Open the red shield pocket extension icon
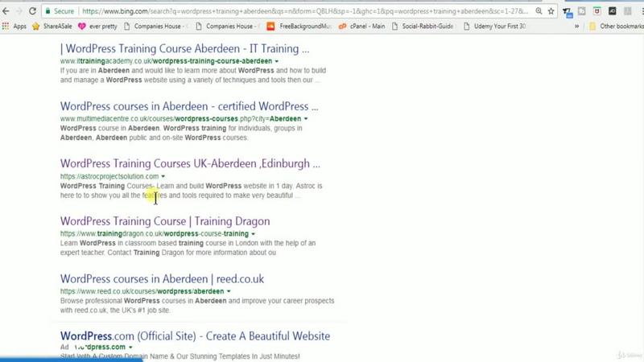 click(597, 11)
